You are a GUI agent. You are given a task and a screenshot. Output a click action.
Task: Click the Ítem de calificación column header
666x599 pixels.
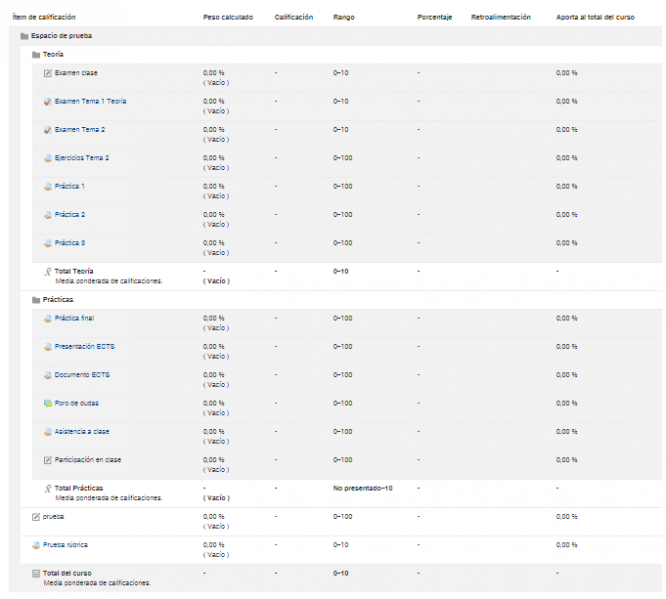click(44, 17)
